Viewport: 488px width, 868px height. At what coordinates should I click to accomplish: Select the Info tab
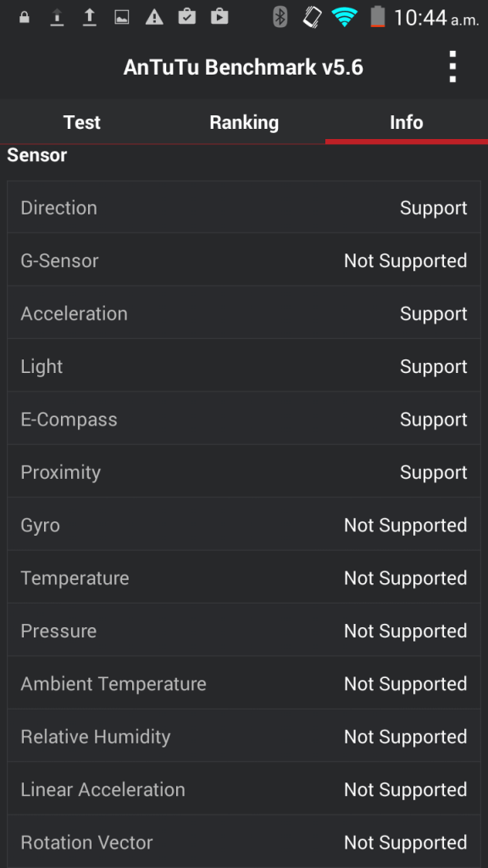tap(407, 122)
